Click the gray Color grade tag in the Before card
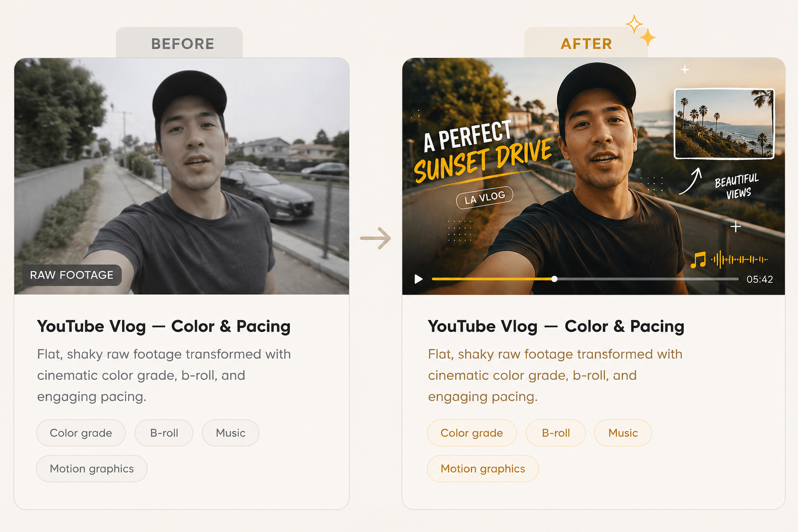 [81, 433]
